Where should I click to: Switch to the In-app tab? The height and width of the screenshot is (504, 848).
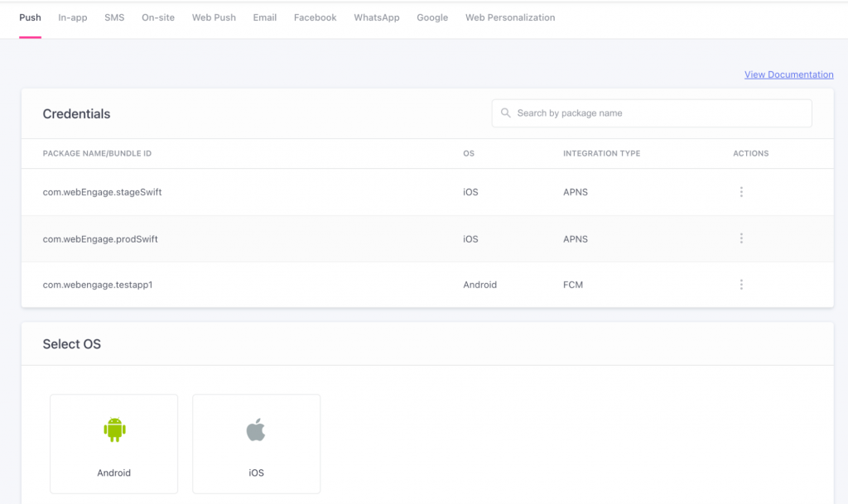(73, 17)
